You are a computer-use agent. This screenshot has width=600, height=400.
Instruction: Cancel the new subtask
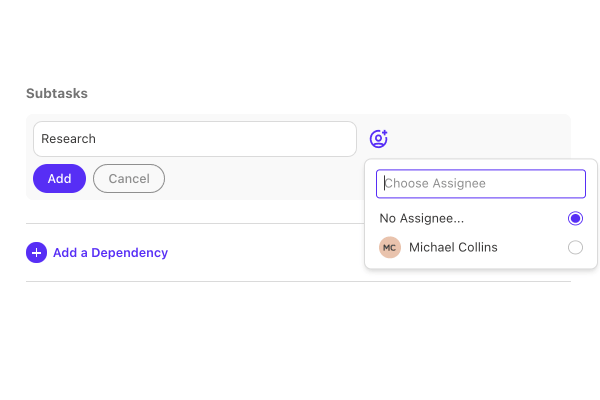coord(129,178)
